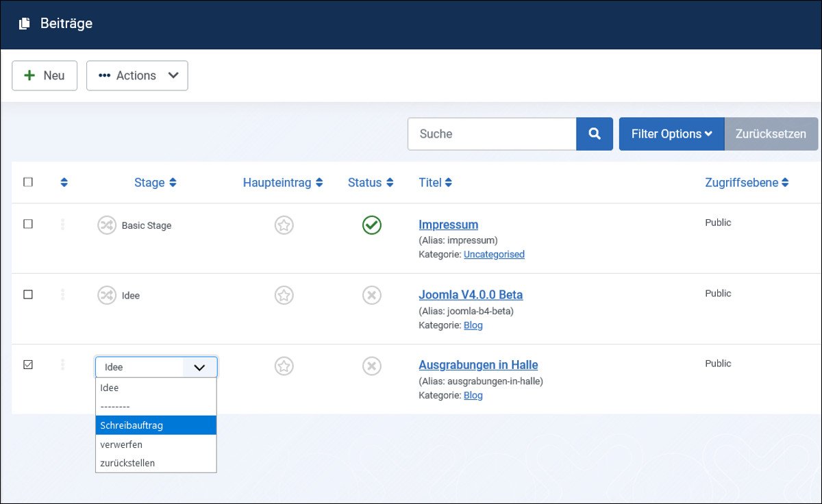822x504 pixels.
Task: Click the search magnifier icon button
Action: click(595, 134)
